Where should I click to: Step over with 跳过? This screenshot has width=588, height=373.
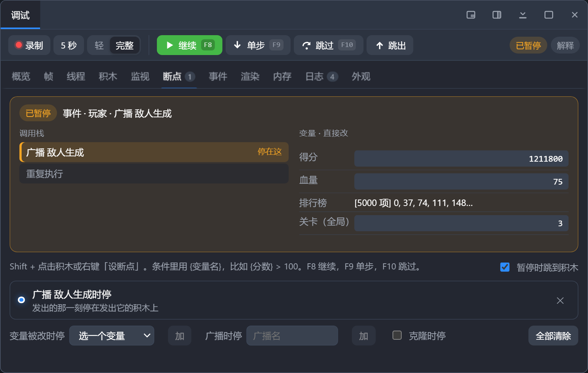coord(328,45)
